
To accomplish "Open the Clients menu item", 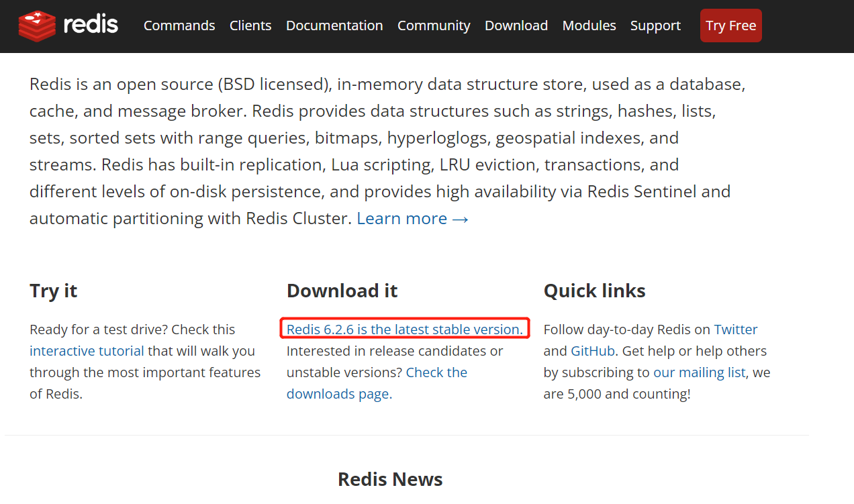I will pos(250,26).
